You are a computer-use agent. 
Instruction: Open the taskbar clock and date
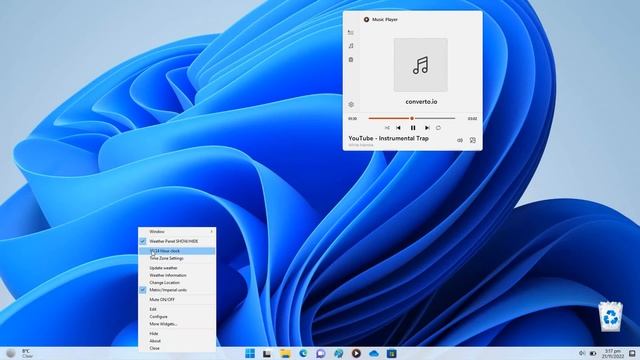[x=613, y=353]
